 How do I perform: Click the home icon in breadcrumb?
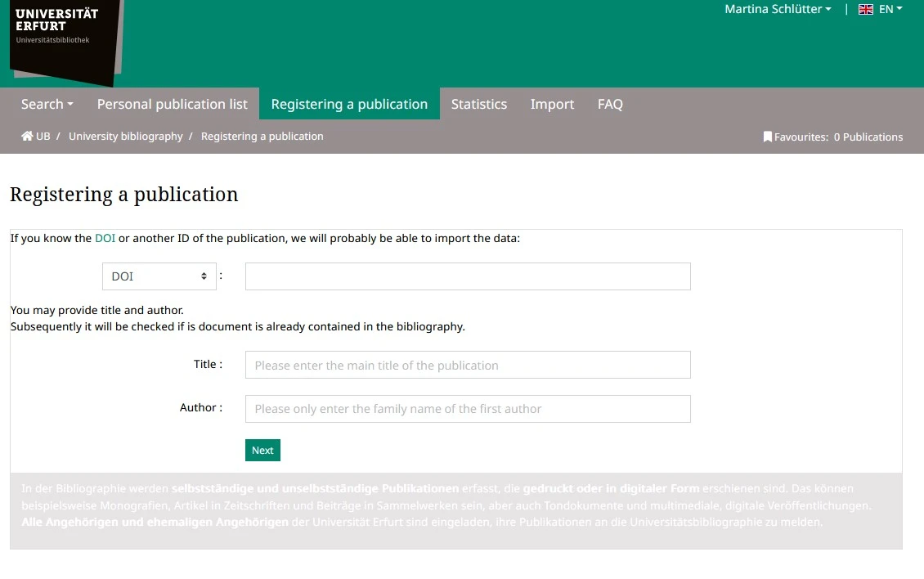click(27, 137)
